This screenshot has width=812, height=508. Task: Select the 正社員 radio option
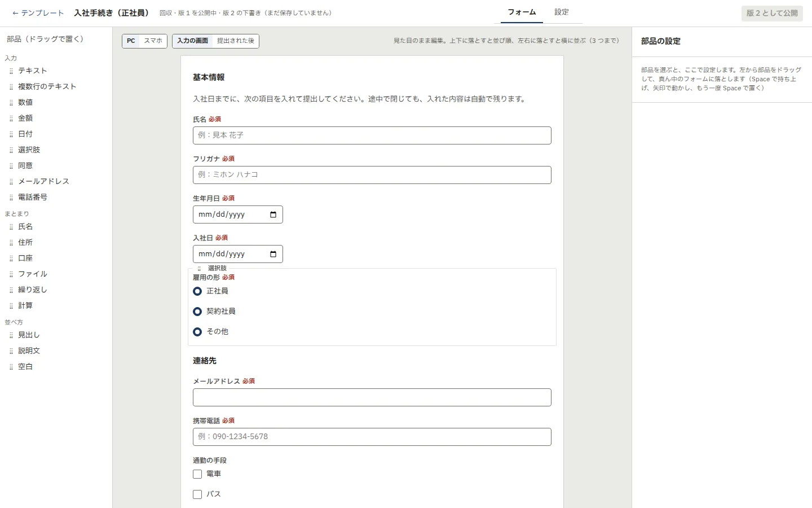[x=197, y=291]
